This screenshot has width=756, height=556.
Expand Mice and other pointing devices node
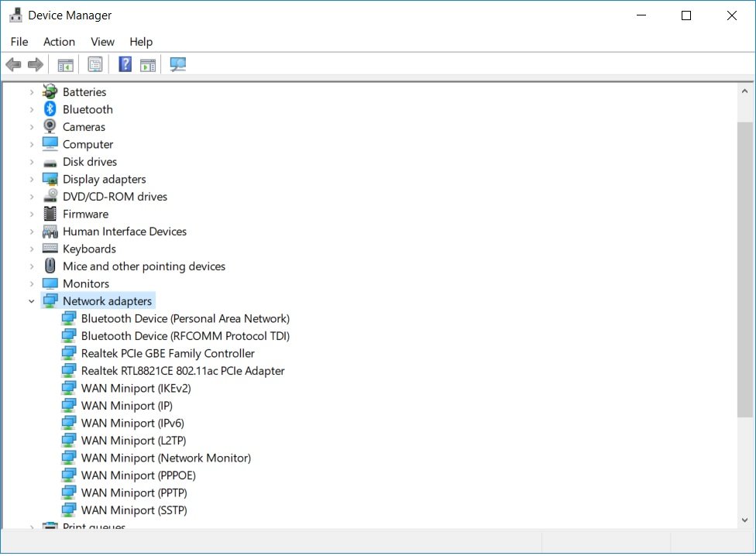(x=31, y=266)
